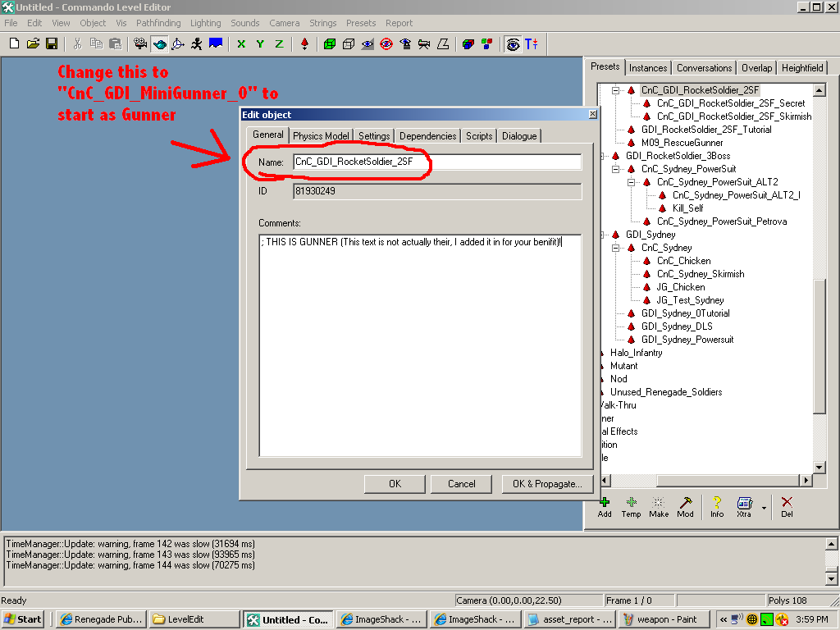Open the Pathfinding menu
This screenshot has width=840, height=630.
[160, 23]
